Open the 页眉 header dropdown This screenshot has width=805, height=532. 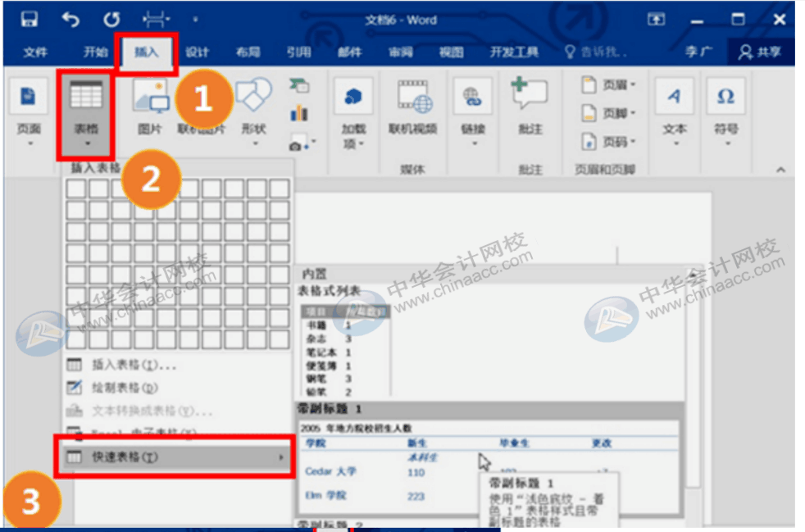(x=609, y=84)
